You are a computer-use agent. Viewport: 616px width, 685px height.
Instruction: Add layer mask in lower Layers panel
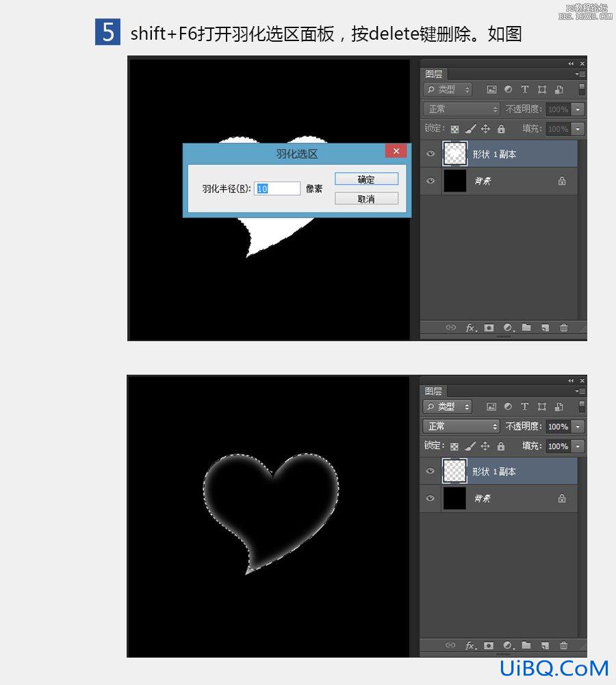(x=489, y=645)
